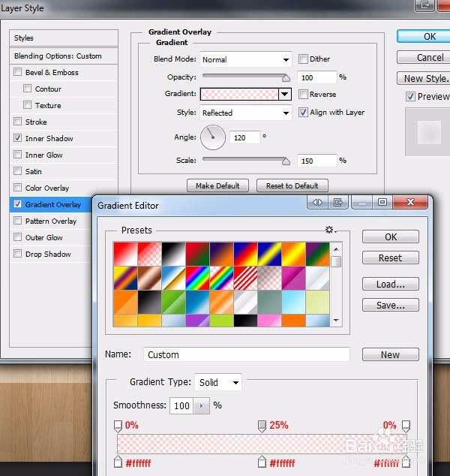The image size is (450, 476).
Task: Click the middle #ffffff color stop
Action: click(262, 462)
